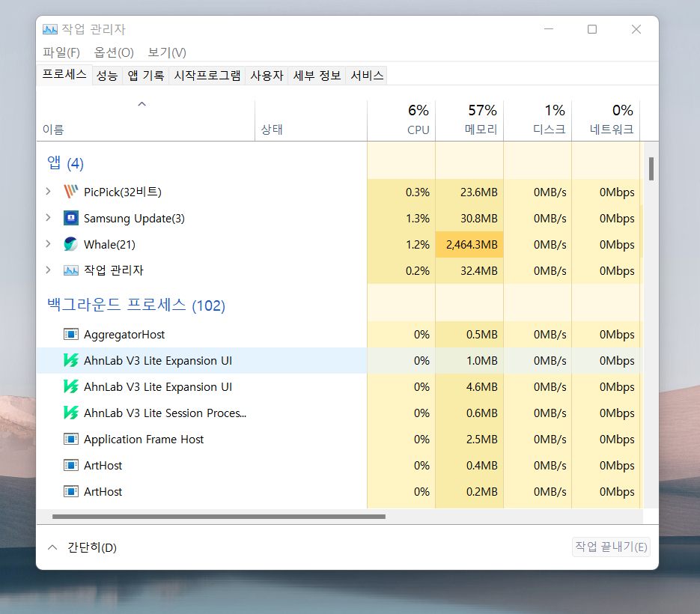Select the PicPick(32비트) row name

123,192
